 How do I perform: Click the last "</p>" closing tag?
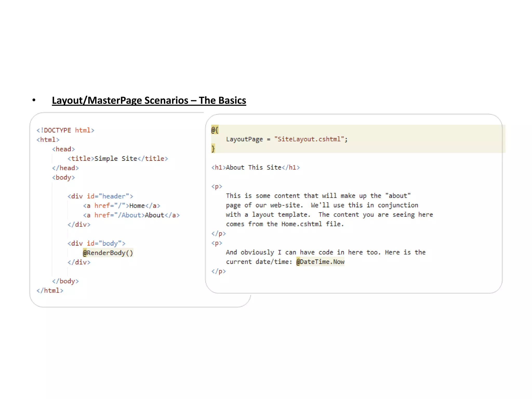[x=218, y=271]
